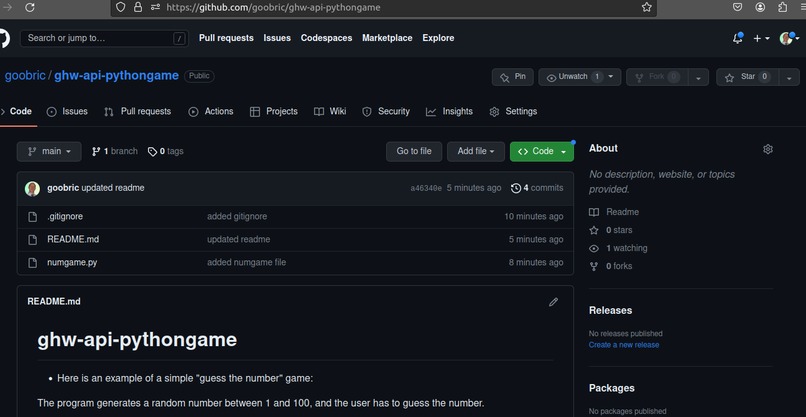Switch to the Projects tab
The width and height of the screenshot is (806, 417).
(273, 111)
